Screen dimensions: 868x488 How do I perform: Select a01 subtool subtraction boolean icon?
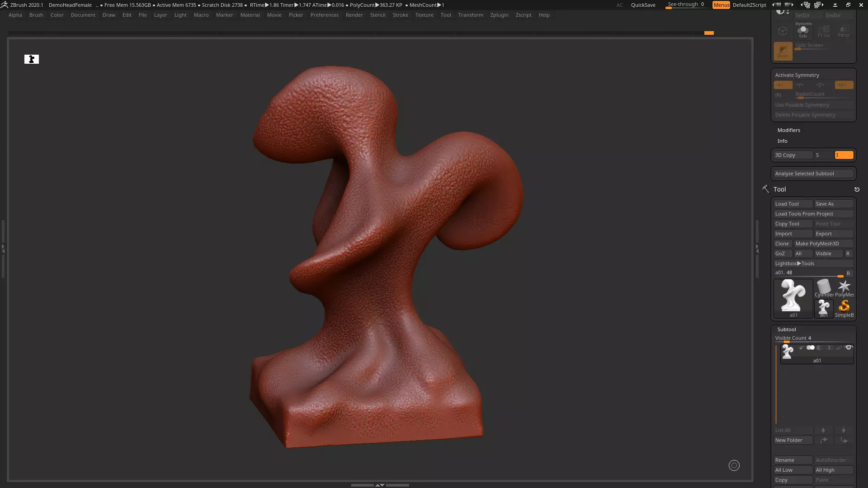[820, 347]
